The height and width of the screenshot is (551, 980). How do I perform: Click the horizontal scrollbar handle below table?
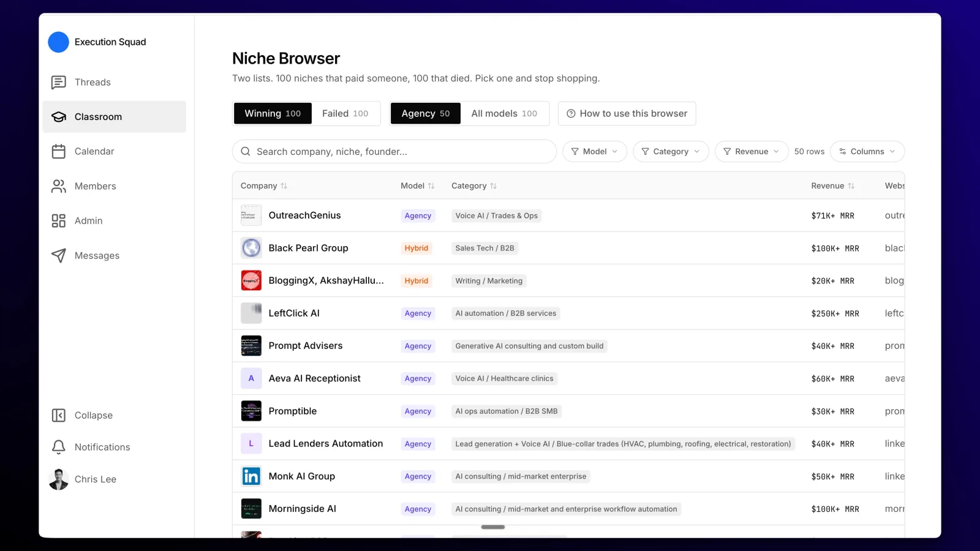point(493,527)
